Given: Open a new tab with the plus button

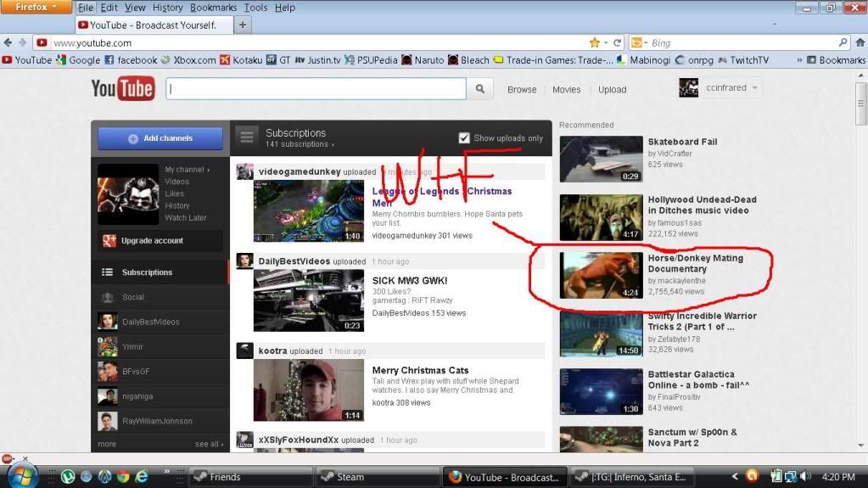Looking at the screenshot, I should (x=243, y=25).
